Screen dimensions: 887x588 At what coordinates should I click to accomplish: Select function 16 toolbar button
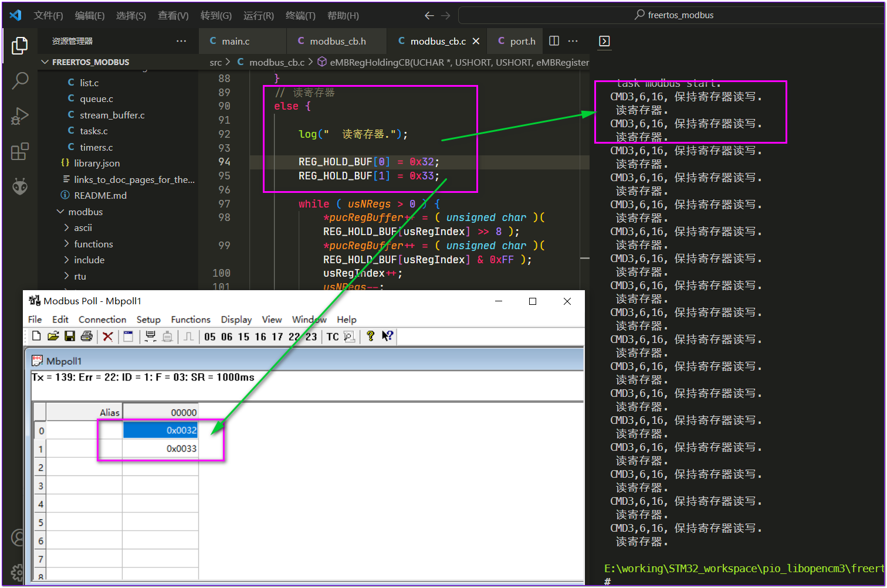pos(260,337)
